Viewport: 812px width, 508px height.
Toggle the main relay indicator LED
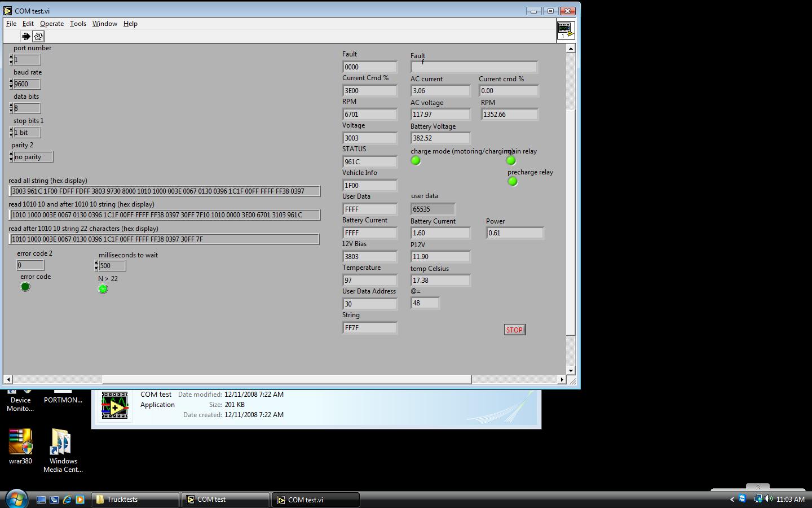[511, 161]
